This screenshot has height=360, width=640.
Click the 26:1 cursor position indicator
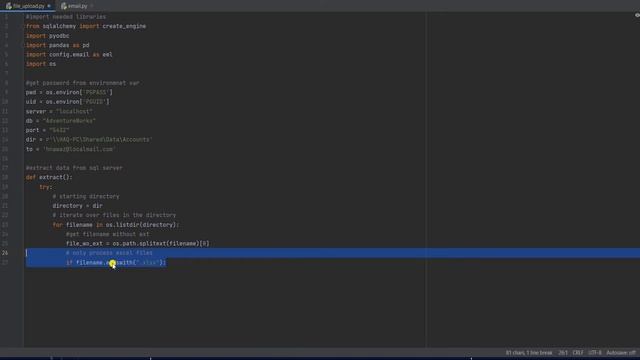pos(563,353)
